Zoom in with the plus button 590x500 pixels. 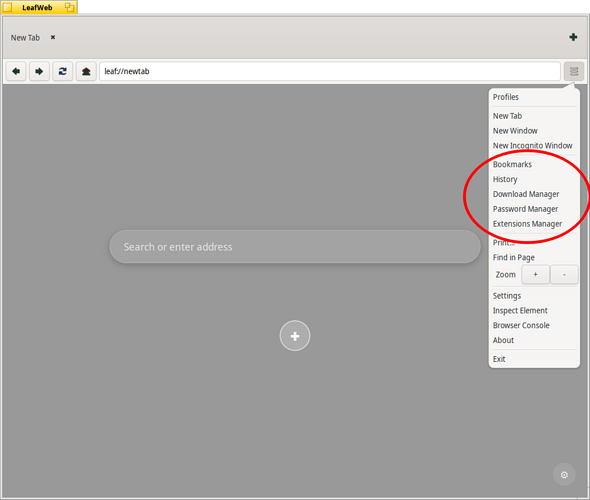(535, 275)
